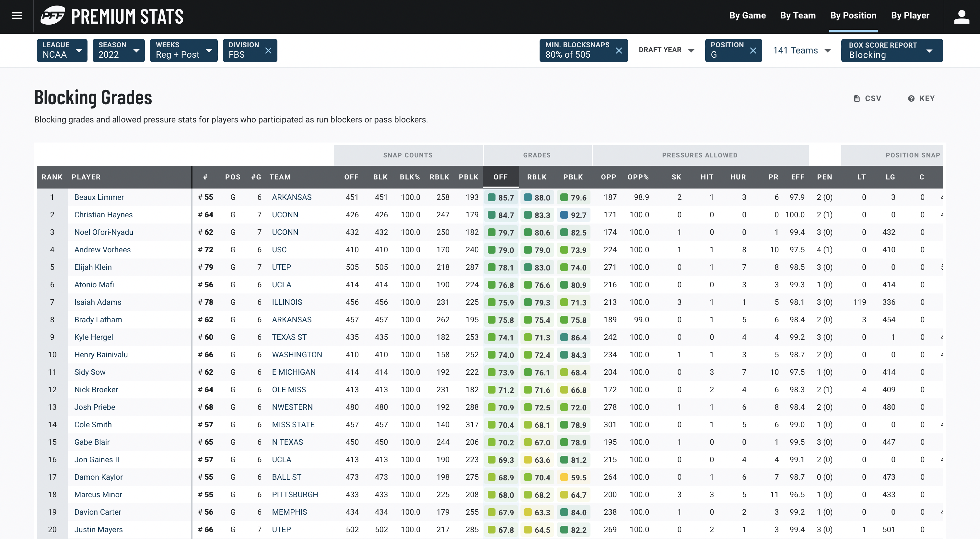Click the MISS STATE team link
The image size is (980, 539).
point(293,425)
